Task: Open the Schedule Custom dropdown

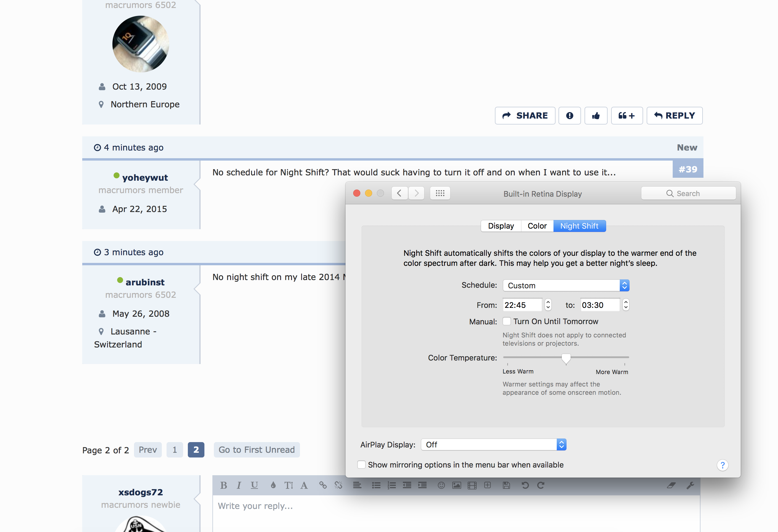Action: click(566, 285)
